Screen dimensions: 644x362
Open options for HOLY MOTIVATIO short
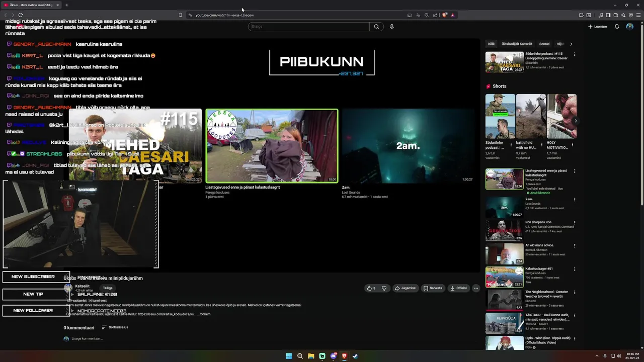[x=573, y=144]
